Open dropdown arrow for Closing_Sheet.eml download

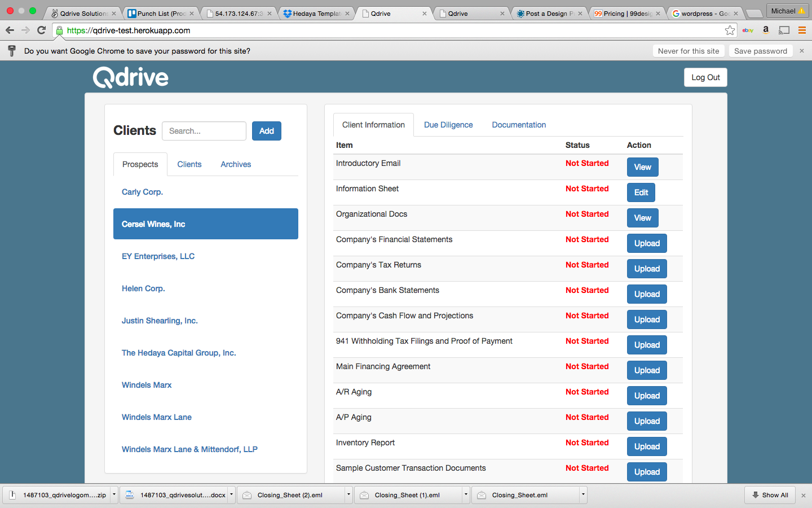[583, 495]
